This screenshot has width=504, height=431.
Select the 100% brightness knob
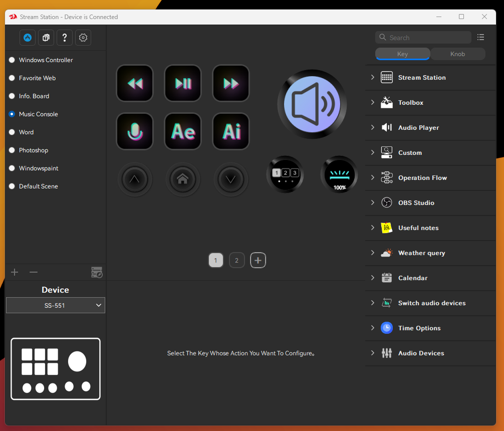coord(339,174)
